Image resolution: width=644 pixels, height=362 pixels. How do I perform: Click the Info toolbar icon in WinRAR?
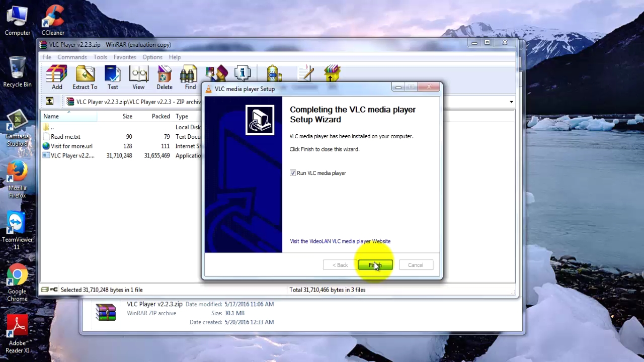(243, 73)
